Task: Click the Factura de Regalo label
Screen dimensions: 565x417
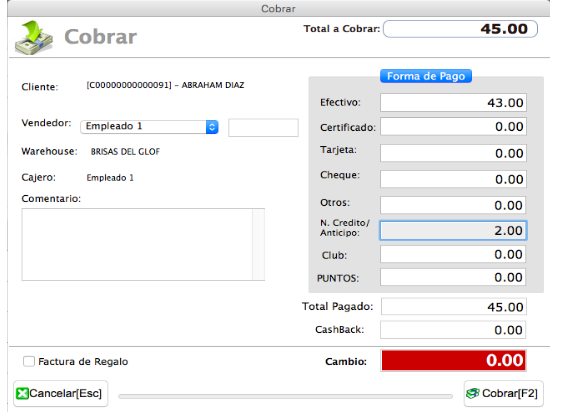Action: tap(83, 361)
